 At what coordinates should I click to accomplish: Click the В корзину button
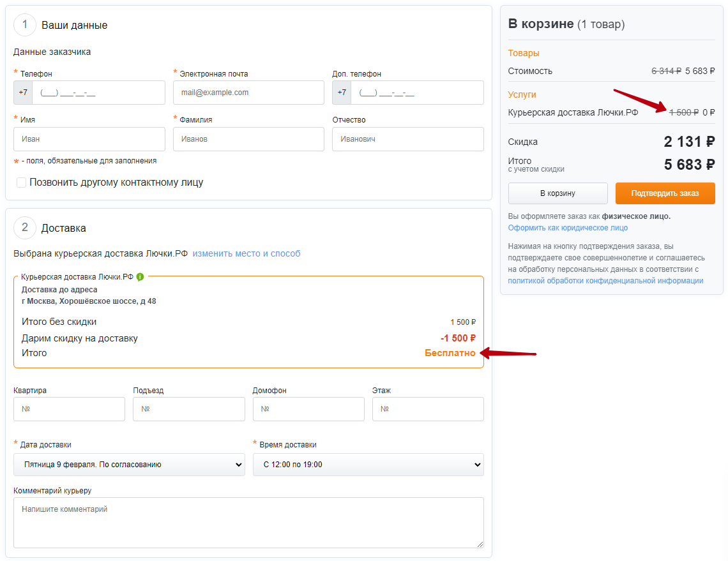pos(557,193)
